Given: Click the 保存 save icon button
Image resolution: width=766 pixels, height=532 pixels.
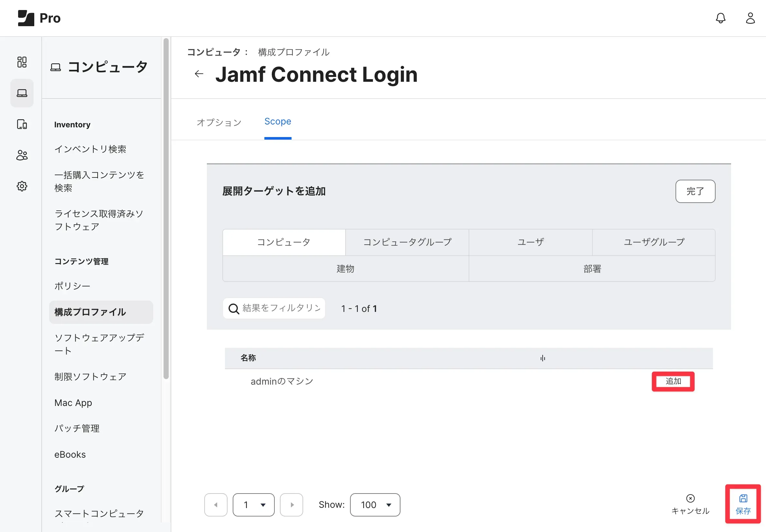Looking at the screenshot, I should pyautogui.click(x=743, y=504).
